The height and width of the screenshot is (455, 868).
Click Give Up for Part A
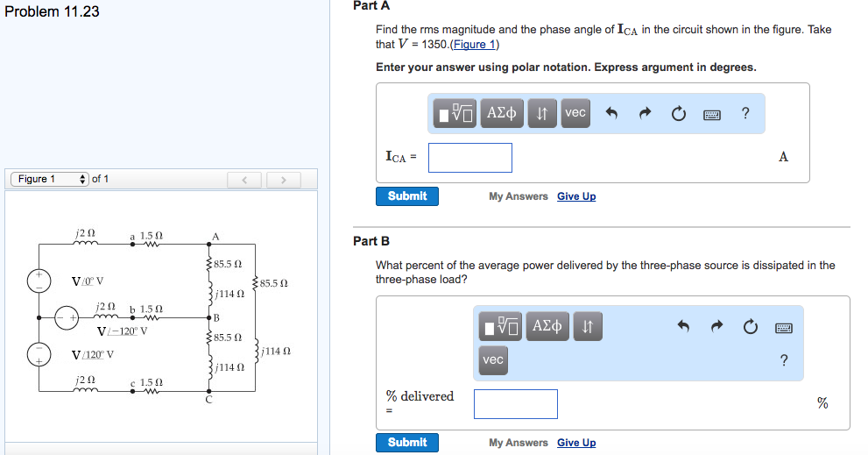(x=576, y=196)
